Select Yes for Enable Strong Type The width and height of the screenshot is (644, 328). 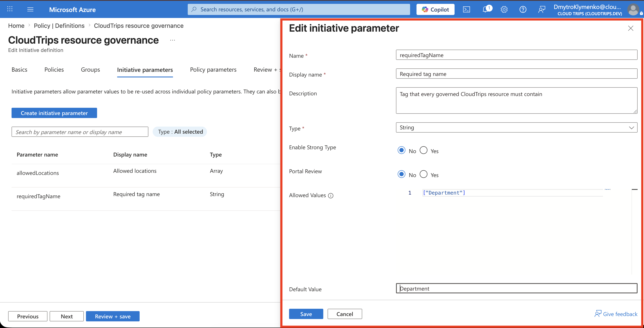[x=424, y=150]
